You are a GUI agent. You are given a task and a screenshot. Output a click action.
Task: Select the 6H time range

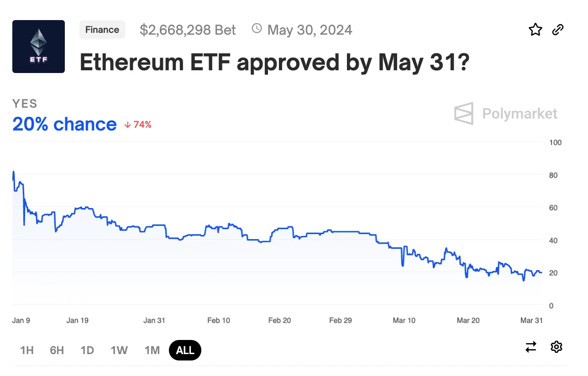(x=57, y=350)
